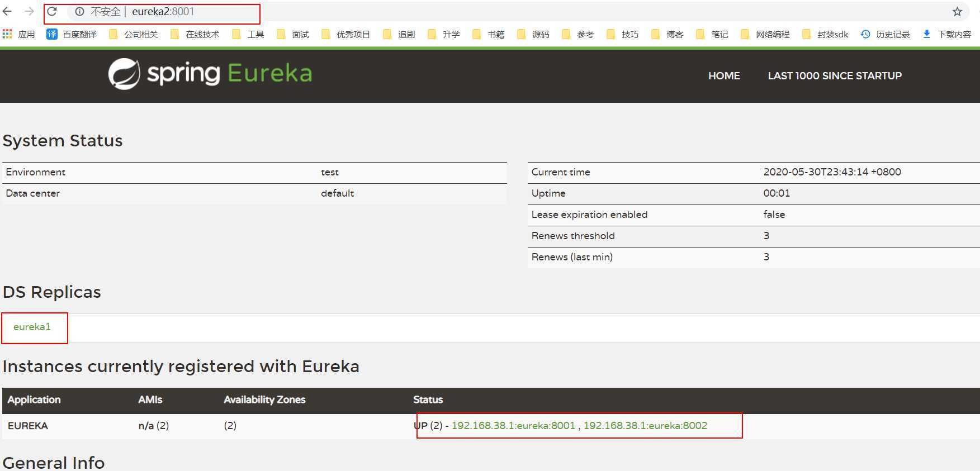Select the Instances currently registered heading
Image resolution: width=980 pixels, height=471 pixels.
(181, 367)
